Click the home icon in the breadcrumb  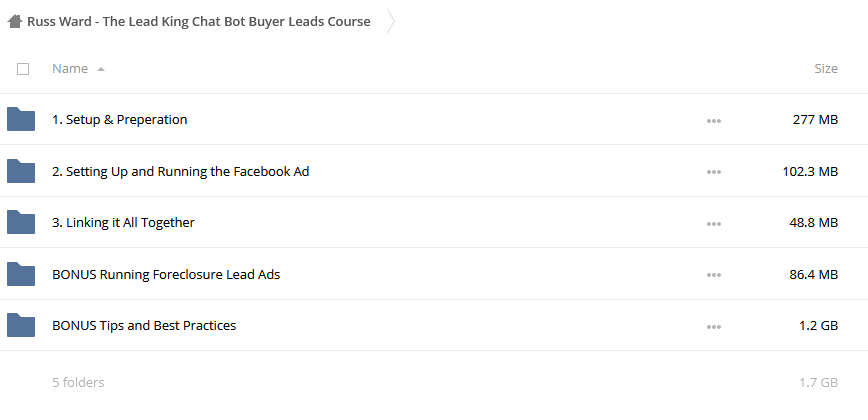(14, 22)
